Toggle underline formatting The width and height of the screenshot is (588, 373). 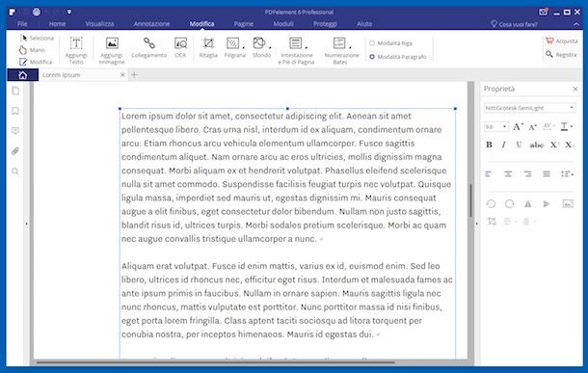pos(519,145)
